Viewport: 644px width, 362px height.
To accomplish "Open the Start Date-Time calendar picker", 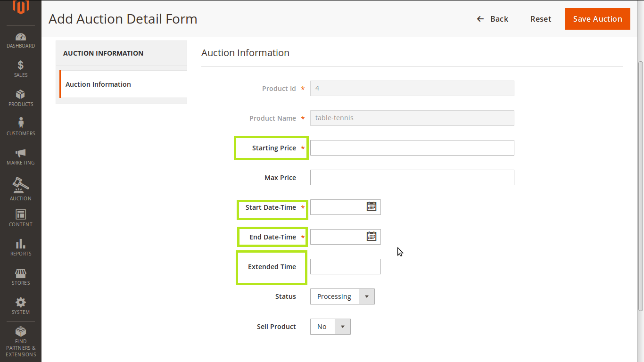I will 372,206.
